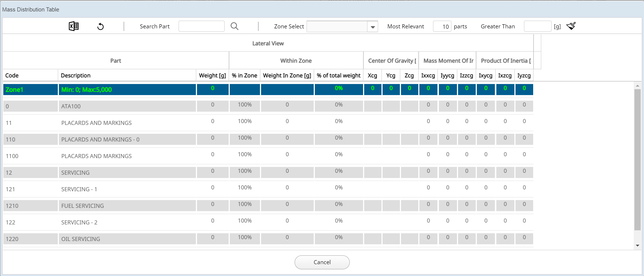Image resolution: width=644 pixels, height=276 pixels.
Task: Select the OIL SERVICING row
Action: 81,239
